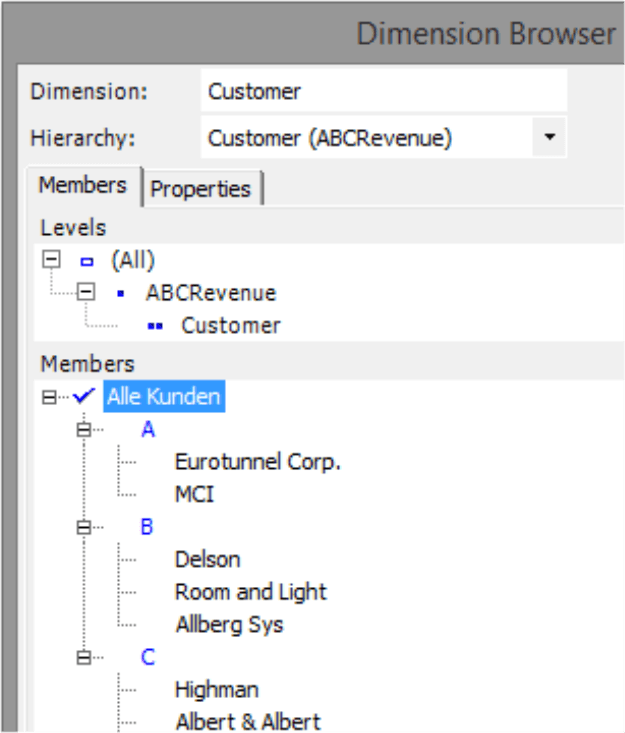Image resolution: width=625 pixels, height=733 pixels.
Task: Collapse the Alle Kunden member tree
Action: pyautogui.click(x=49, y=397)
